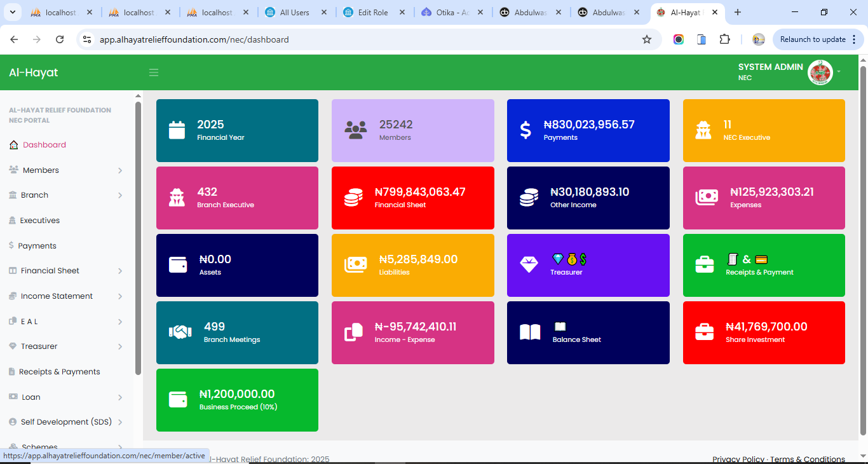Click the open book icon on Balance Sheet card
This screenshot has width=868, height=464.
(x=530, y=332)
